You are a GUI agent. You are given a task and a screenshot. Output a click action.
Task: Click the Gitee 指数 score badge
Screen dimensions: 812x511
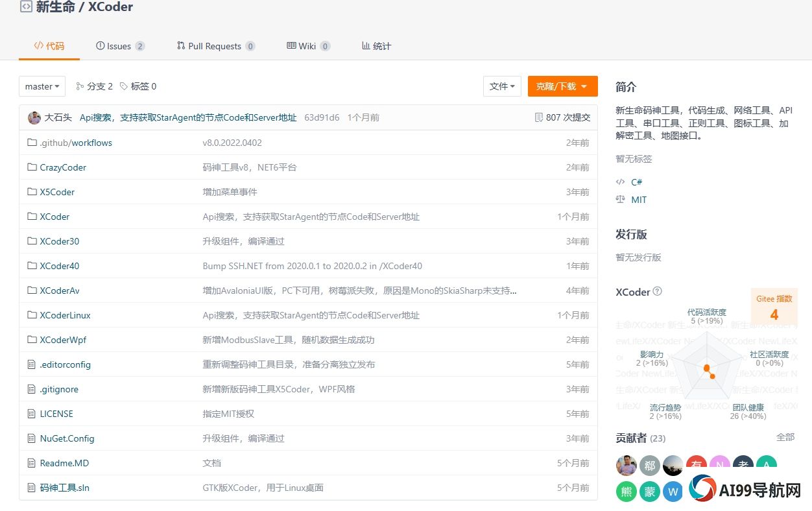[774, 307]
